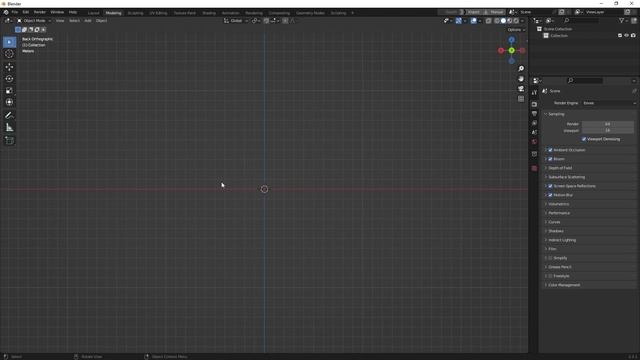640x360 pixels.
Task: Open the Texture properties tab icon
Action: point(534,168)
